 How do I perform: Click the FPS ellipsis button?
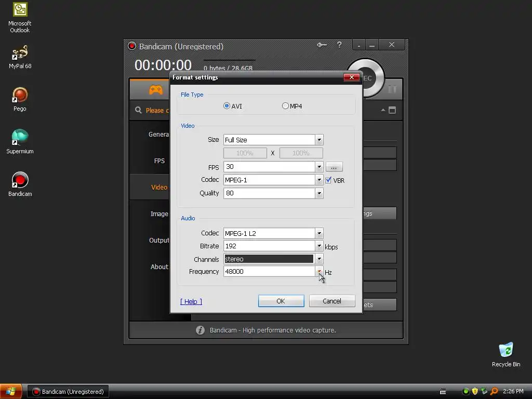click(334, 167)
